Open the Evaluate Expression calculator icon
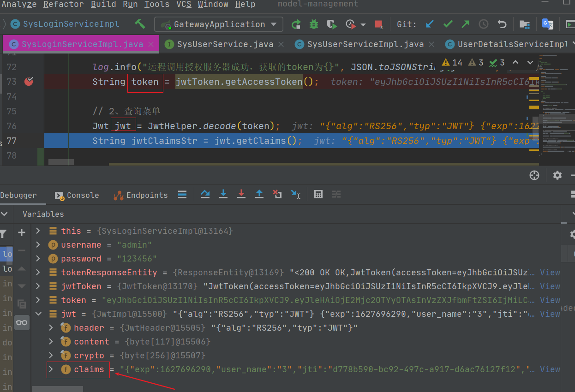 (318, 195)
